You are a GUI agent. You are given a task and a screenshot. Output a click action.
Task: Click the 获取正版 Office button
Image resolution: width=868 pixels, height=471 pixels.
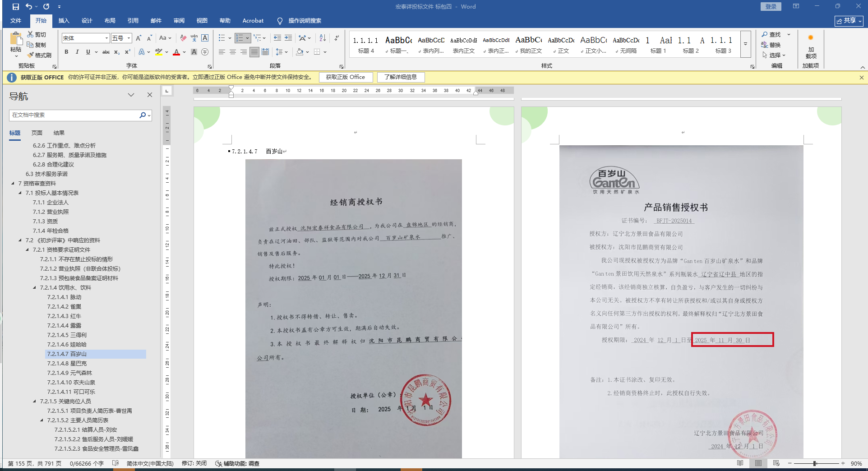point(346,77)
